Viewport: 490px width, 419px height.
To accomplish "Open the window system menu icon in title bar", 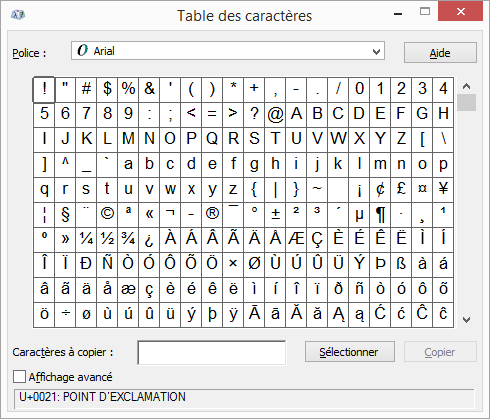I will click(x=18, y=15).
